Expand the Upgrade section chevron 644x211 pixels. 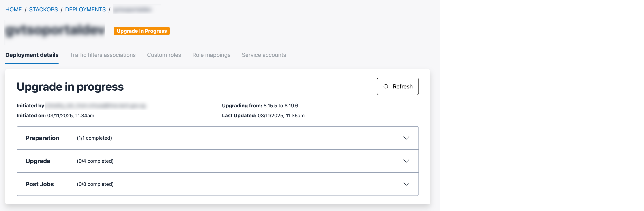(406, 161)
